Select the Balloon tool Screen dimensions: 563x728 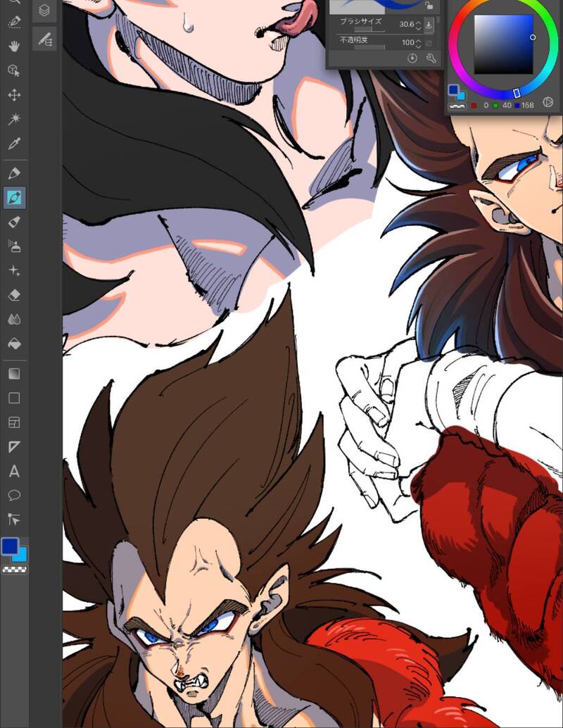coord(14,496)
